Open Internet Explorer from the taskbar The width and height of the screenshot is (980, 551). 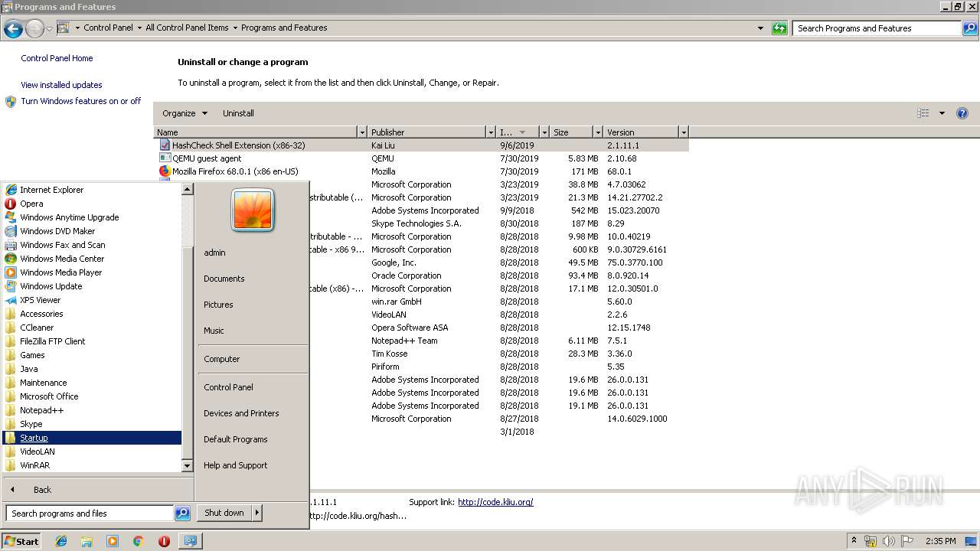tap(61, 541)
